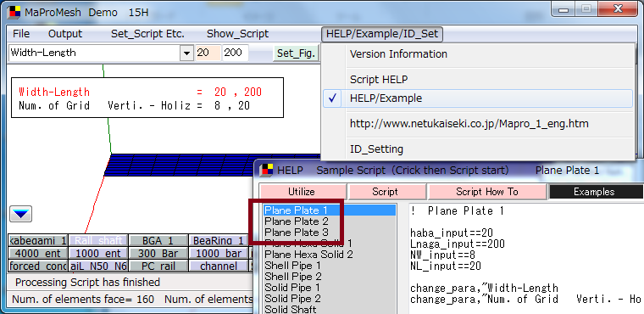The height and width of the screenshot is (314, 644).
Task: Click the Processing Script has finished status
Action: click(x=87, y=283)
